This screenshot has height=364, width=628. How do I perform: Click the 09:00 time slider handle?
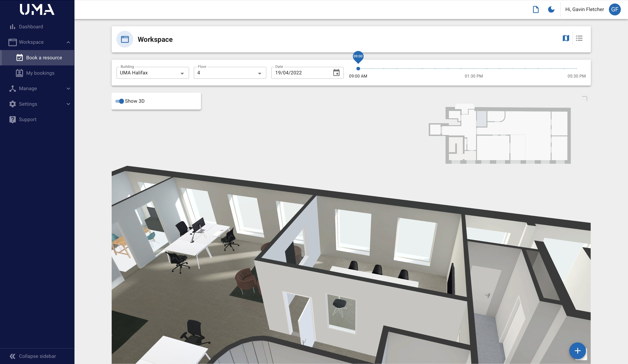coord(358,68)
